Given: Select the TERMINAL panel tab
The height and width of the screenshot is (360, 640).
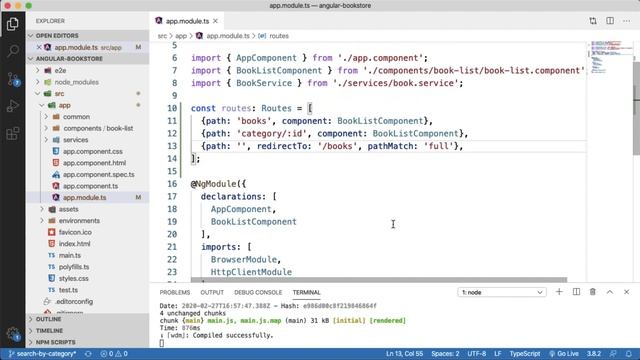Looking at the screenshot, I should coord(306,292).
